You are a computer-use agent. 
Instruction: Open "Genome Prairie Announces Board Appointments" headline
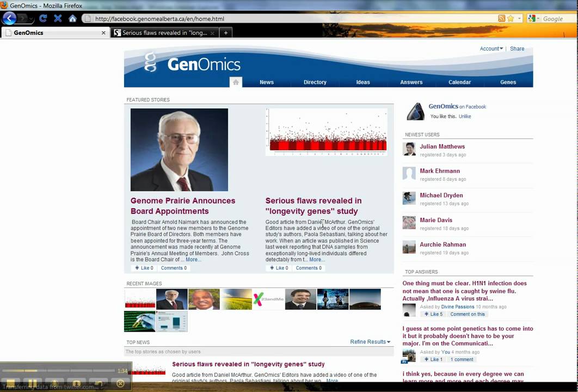pyautogui.click(x=183, y=206)
